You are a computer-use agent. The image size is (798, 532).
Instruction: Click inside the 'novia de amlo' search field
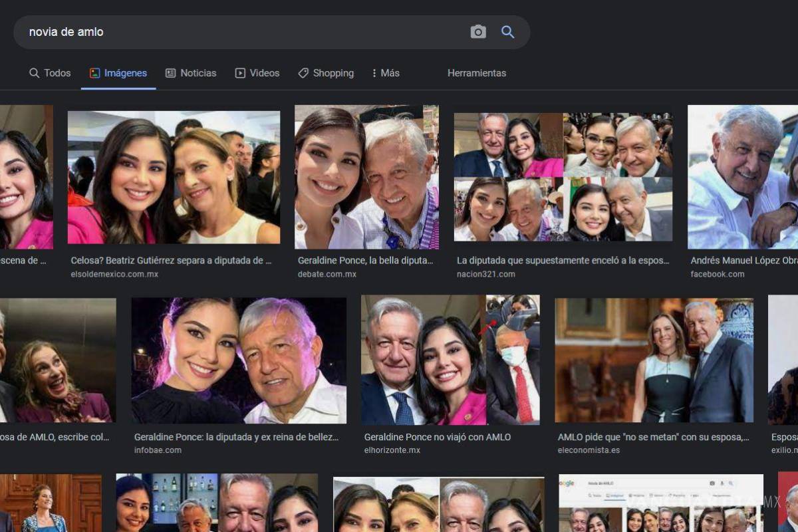(x=199, y=31)
